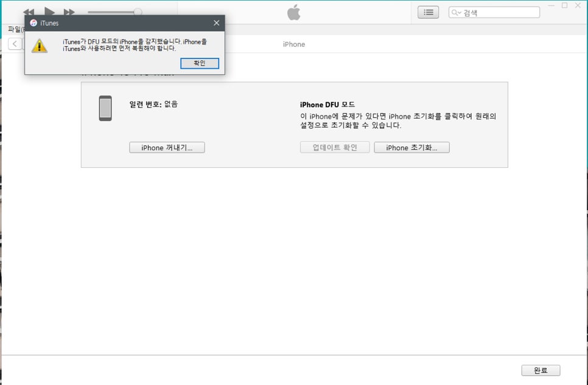Click the fast-forward button
Image resolution: width=588 pixels, height=385 pixels.
(69, 12)
